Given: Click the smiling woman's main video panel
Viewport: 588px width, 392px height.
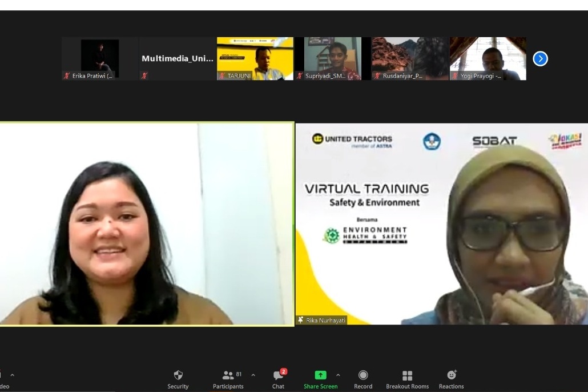Looking at the screenshot, I should pos(146,224).
